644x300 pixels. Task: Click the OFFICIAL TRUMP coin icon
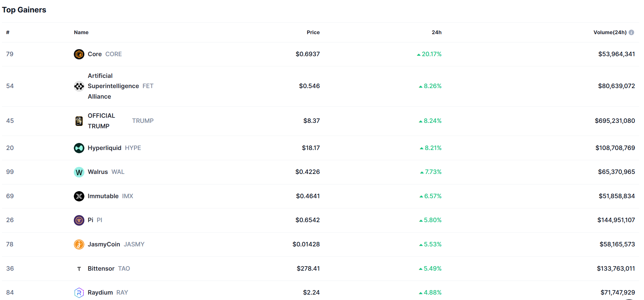(x=79, y=121)
